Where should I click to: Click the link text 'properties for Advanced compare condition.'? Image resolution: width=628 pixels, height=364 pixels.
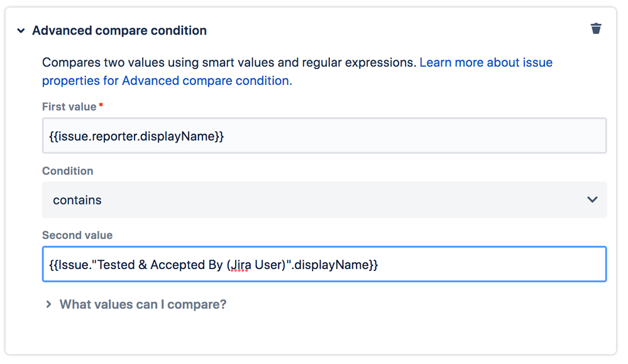pos(167,81)
